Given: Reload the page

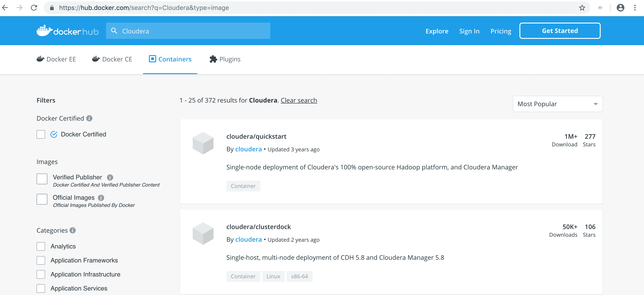Looking at the screenshot, I should [34, 8].
